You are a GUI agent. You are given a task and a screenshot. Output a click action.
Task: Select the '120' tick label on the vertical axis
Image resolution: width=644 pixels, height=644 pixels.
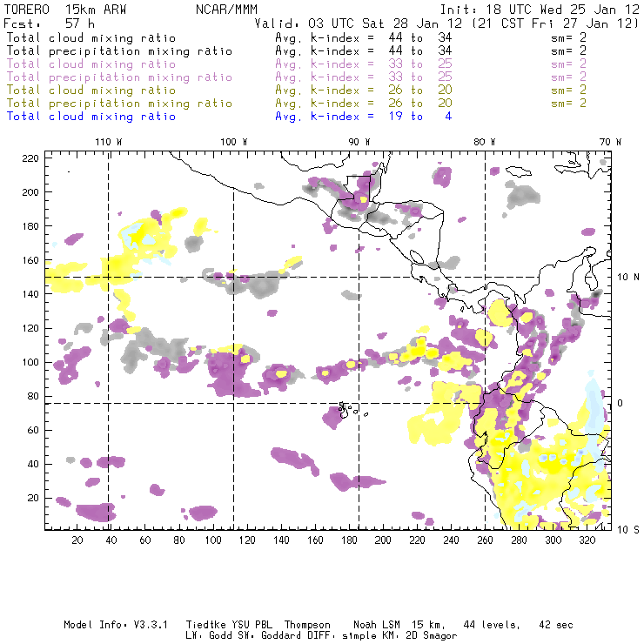pyautogui.click(x=30, y=329)
